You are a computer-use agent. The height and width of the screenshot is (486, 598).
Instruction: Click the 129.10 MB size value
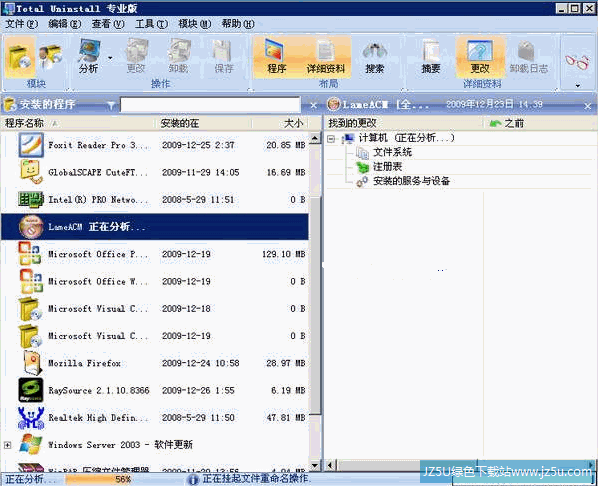point(284,254)
